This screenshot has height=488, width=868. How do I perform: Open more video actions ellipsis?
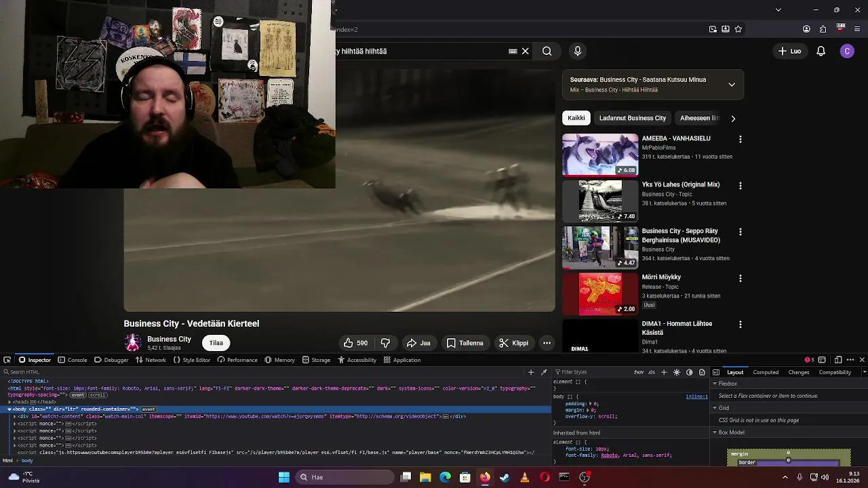(x=547, y=343)
